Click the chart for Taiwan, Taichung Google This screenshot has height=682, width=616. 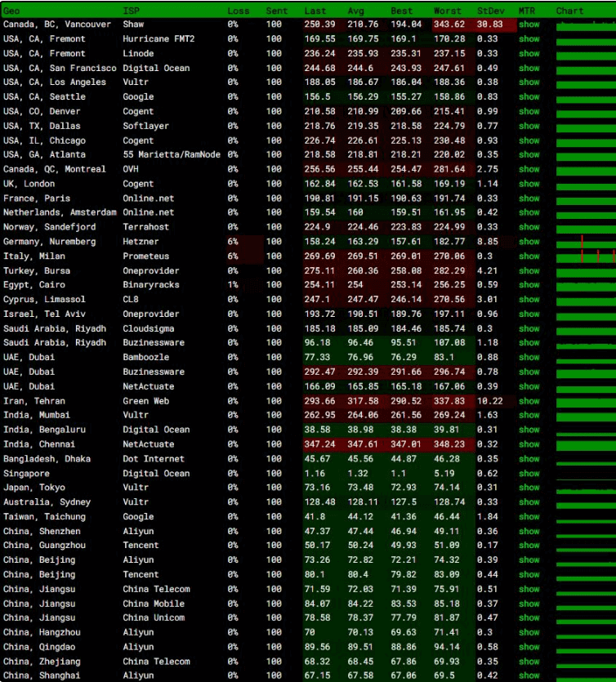click(585, 517)
